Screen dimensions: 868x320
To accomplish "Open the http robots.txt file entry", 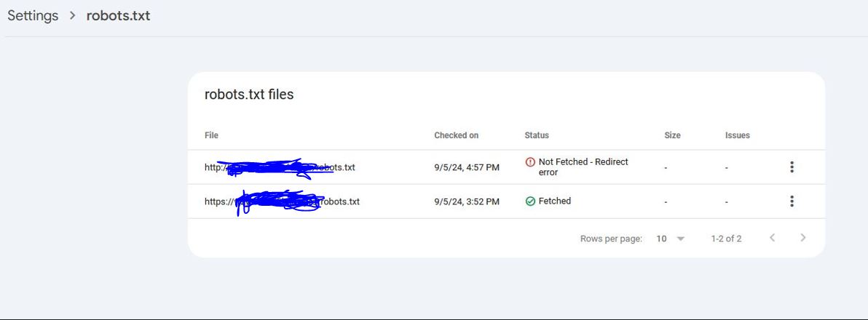I will [x=280, y=167].
